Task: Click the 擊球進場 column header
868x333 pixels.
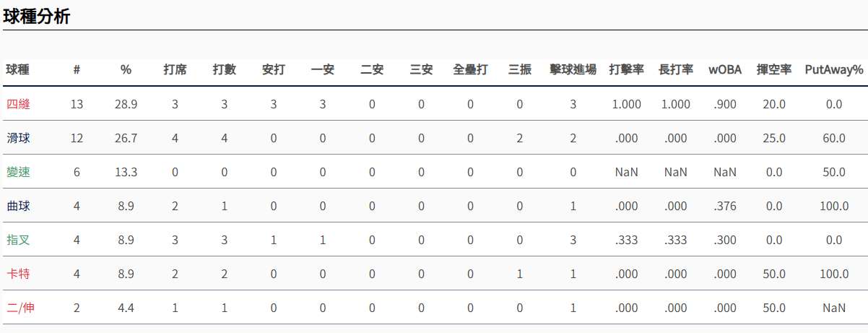Action: pyautogui.click(x=573, y=70)
